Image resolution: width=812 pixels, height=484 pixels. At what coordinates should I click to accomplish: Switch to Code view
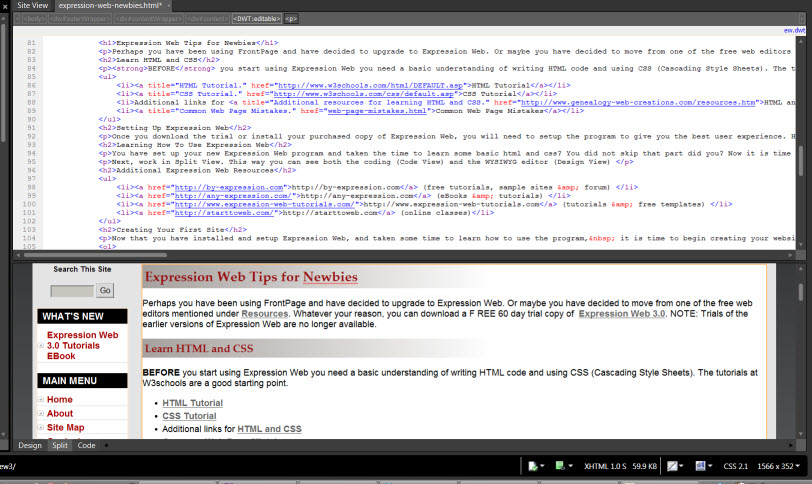click(86, 445)
